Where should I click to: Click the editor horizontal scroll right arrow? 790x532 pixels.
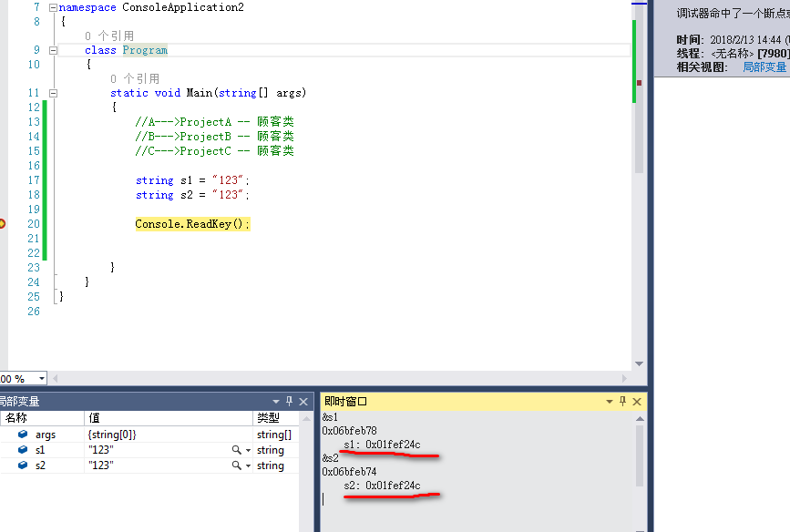[625, 378]
